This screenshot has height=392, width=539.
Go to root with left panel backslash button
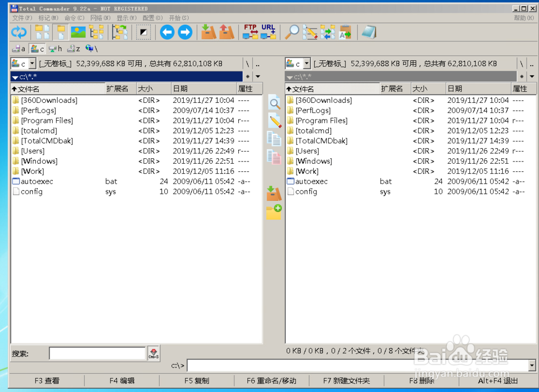point(247,64)
